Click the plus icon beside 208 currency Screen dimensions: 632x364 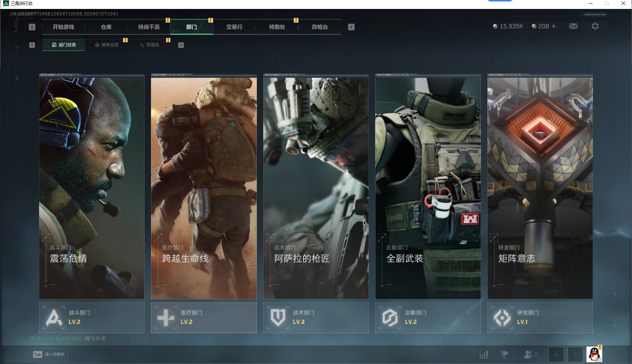point(553,26)
